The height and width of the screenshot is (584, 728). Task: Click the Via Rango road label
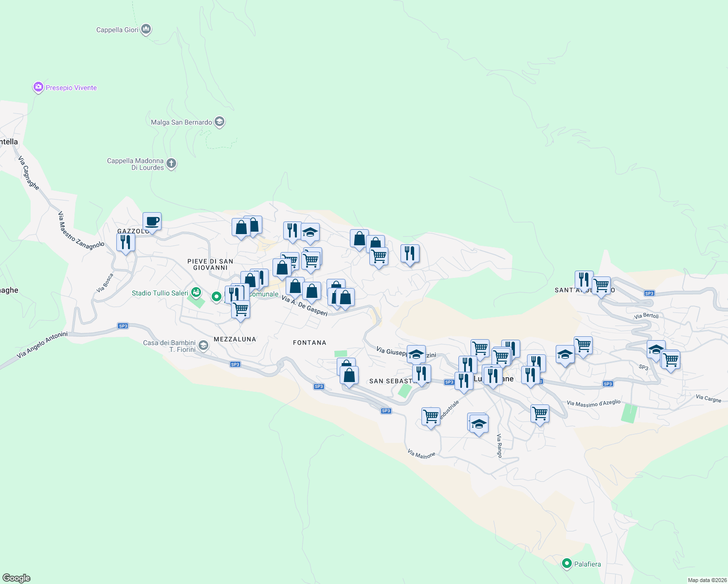point(499,446)
